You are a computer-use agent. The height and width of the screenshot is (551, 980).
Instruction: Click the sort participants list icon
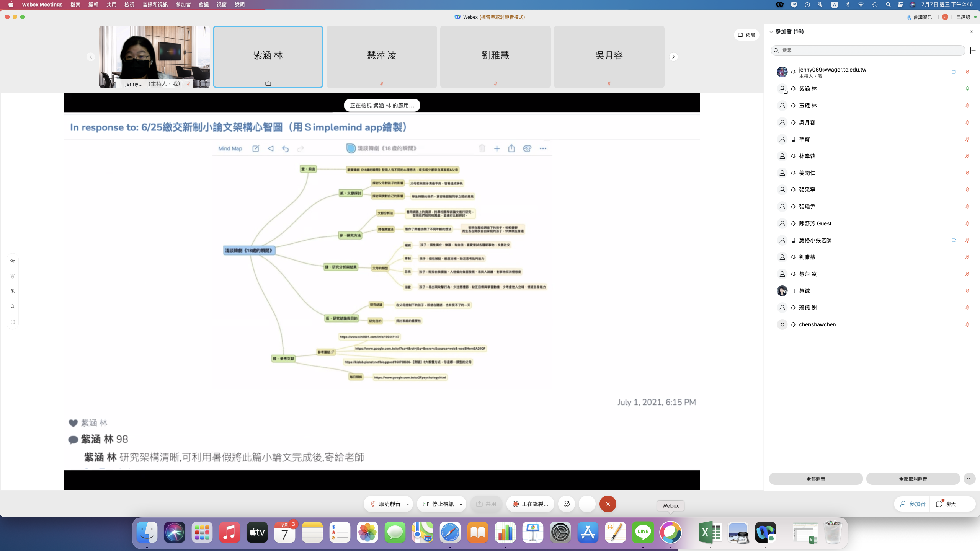pyautogui.click(x=972, y=51)
